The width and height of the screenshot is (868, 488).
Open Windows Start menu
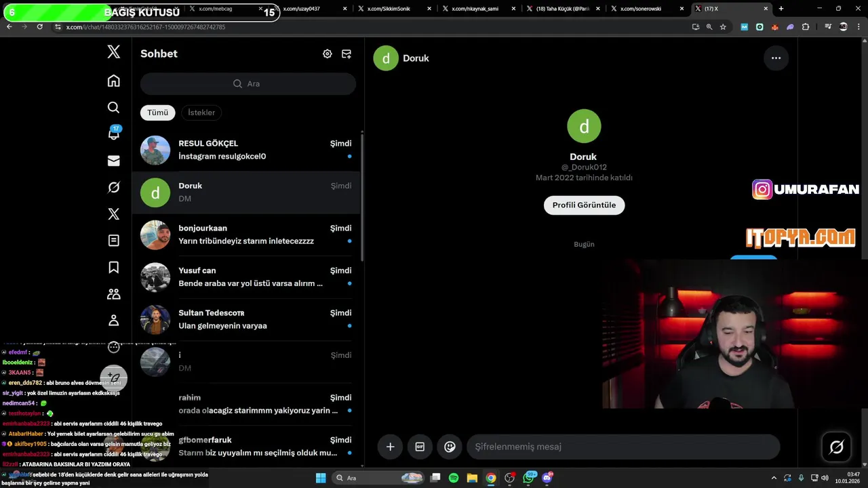tap(321, 478)
